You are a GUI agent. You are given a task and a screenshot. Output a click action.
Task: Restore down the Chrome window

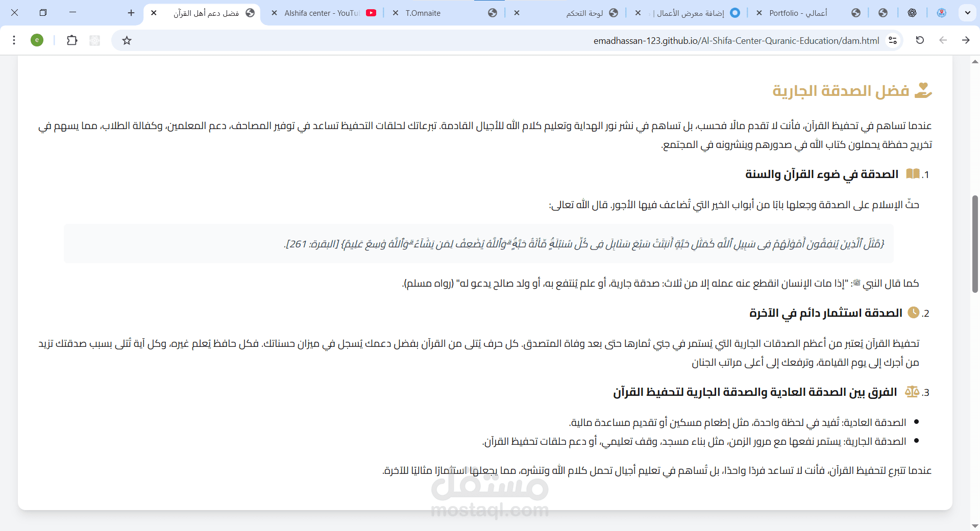pos(43,12)
